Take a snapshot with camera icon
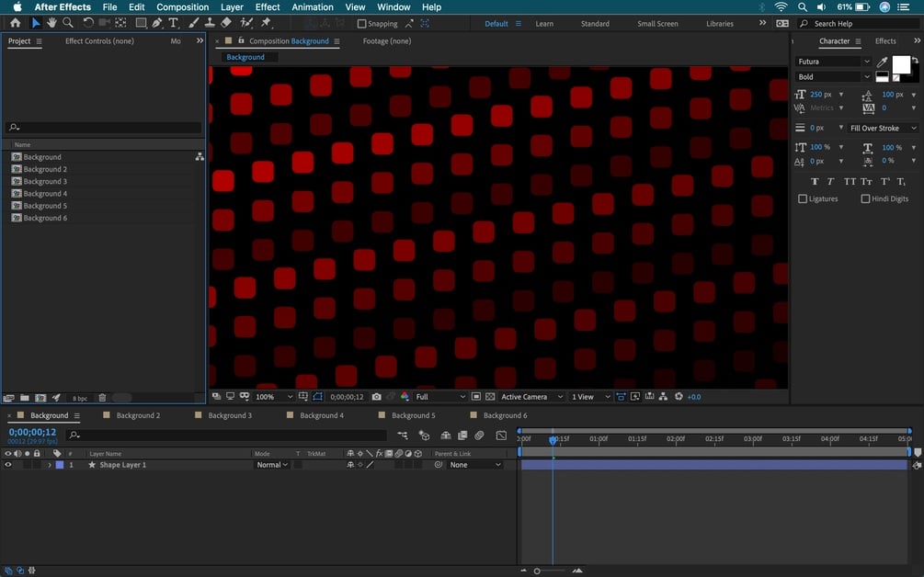 [x=377, y=397]
